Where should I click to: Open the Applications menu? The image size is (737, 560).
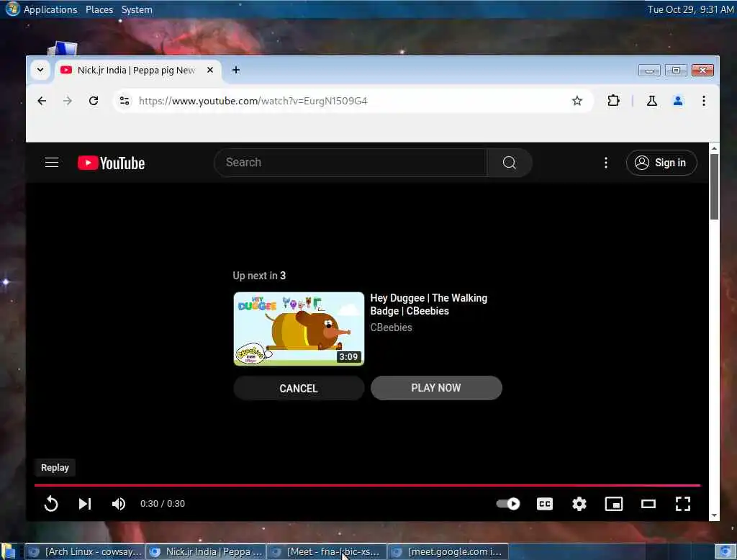(x=50, y=9)
